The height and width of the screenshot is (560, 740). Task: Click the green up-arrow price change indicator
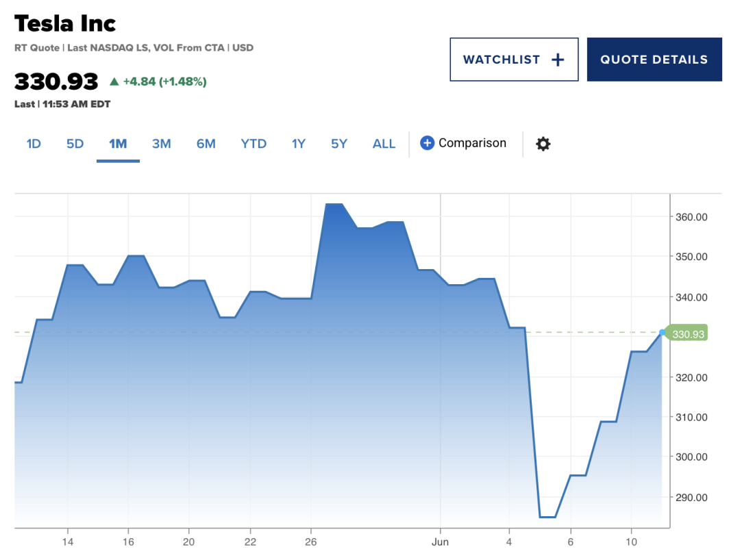tap(114, 82)
